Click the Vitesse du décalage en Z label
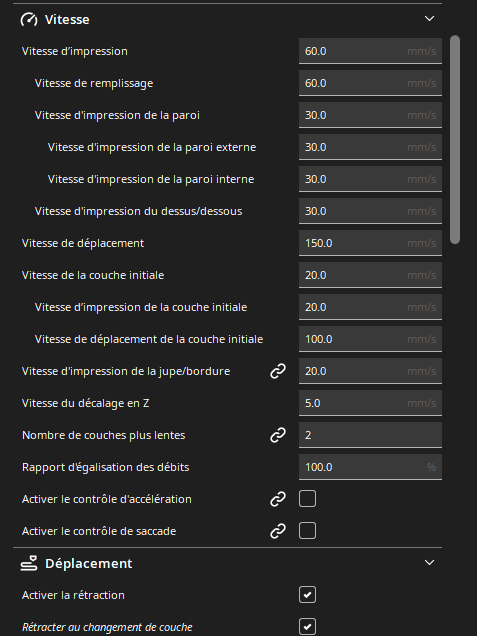The height and width of the screenshot is (636, 477). (86, 403)
